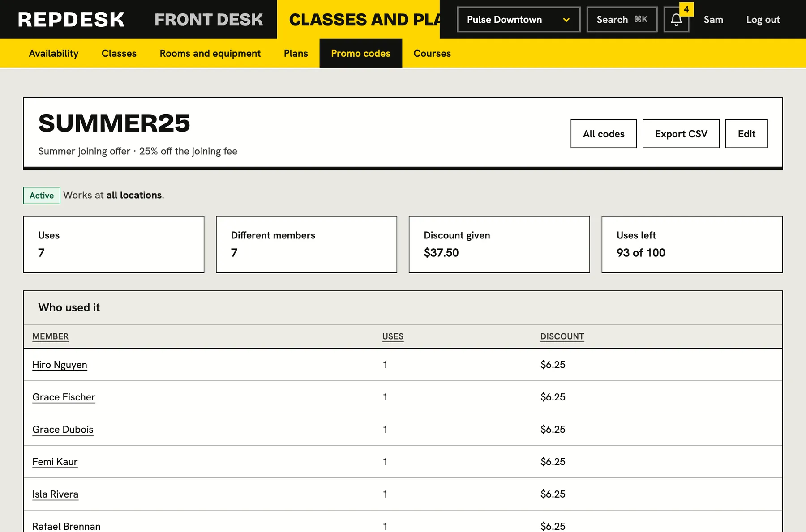The width and height of the screenshot is (806, 532).
Task: Sort table by Uses column
Action: 393,336
